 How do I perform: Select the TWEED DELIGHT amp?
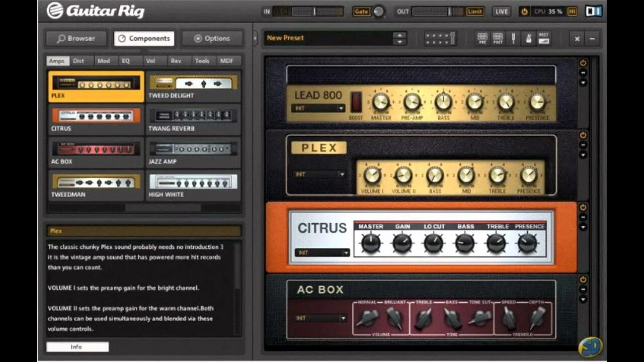coord(193,86)
